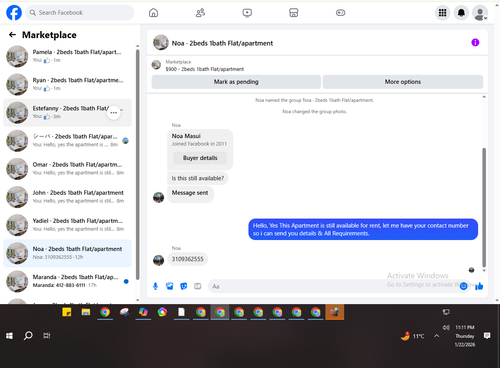Open Pamela's apartment conversation
Screen dimensions: 500x368
[x=67, y=56]
